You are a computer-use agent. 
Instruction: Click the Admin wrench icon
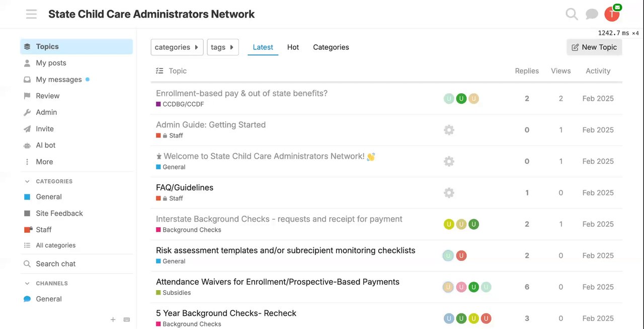click(27, 112)
